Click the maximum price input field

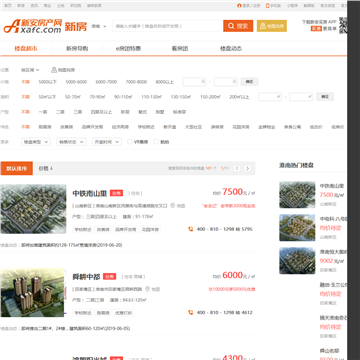[226, 82]
